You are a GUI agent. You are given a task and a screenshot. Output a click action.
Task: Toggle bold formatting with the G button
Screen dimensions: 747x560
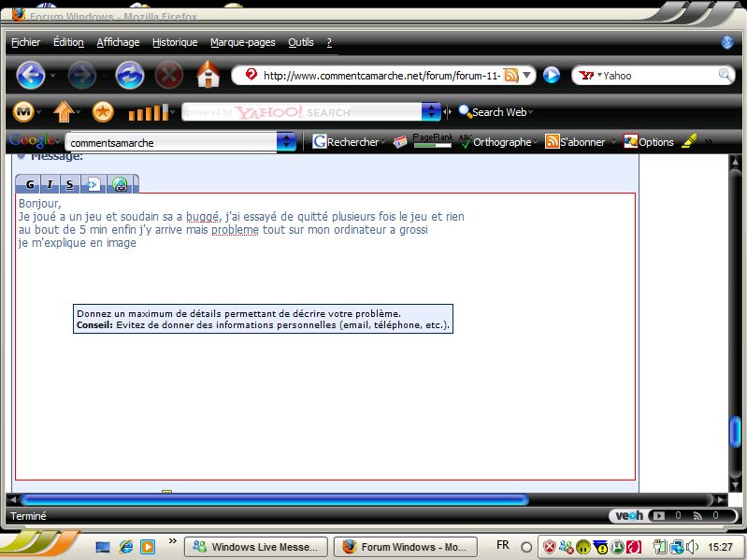[30, 184]
